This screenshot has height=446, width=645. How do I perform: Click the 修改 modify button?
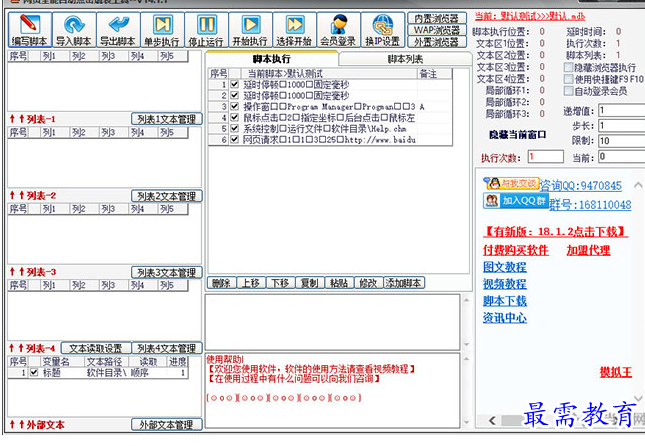pos(368,283)
